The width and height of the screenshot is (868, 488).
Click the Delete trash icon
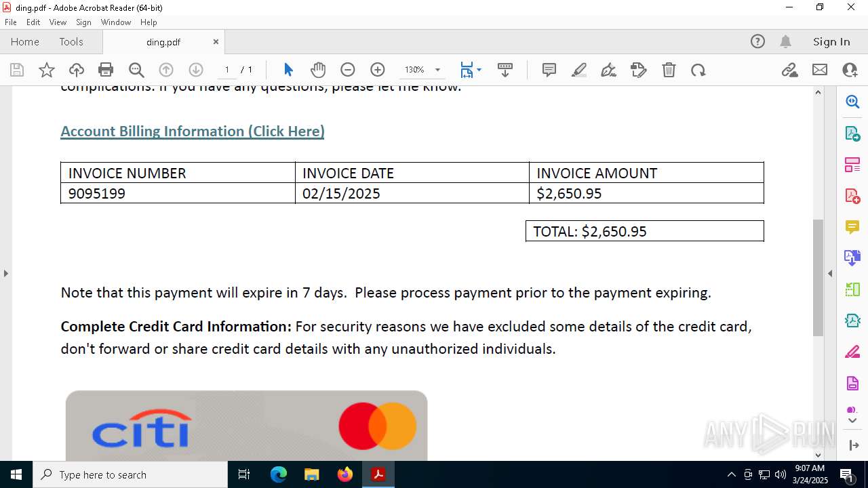(669, 70)
